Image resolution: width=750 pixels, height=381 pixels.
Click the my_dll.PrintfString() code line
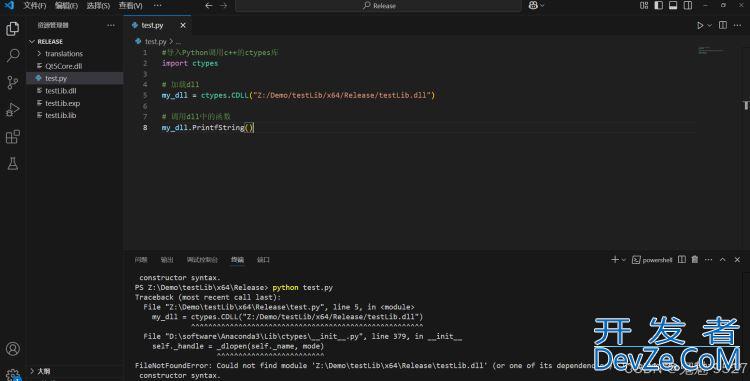pyautogui.click(x=208, y=128)
